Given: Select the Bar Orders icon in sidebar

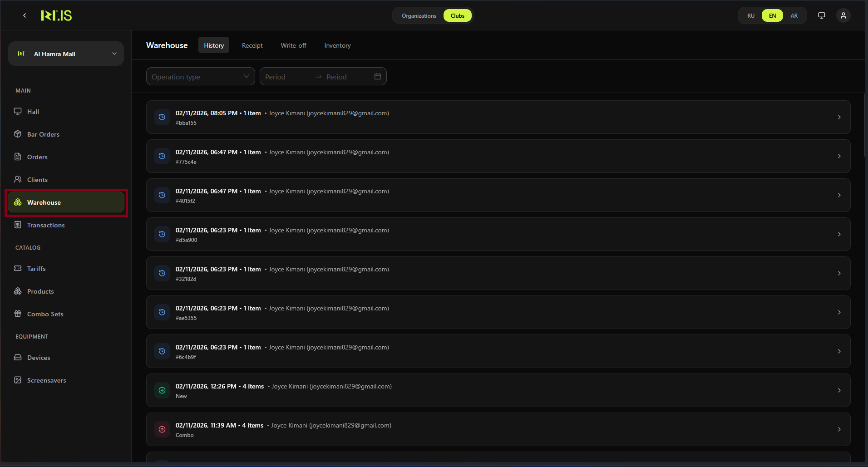Looking at the screenshot, I should click(17, 134).
